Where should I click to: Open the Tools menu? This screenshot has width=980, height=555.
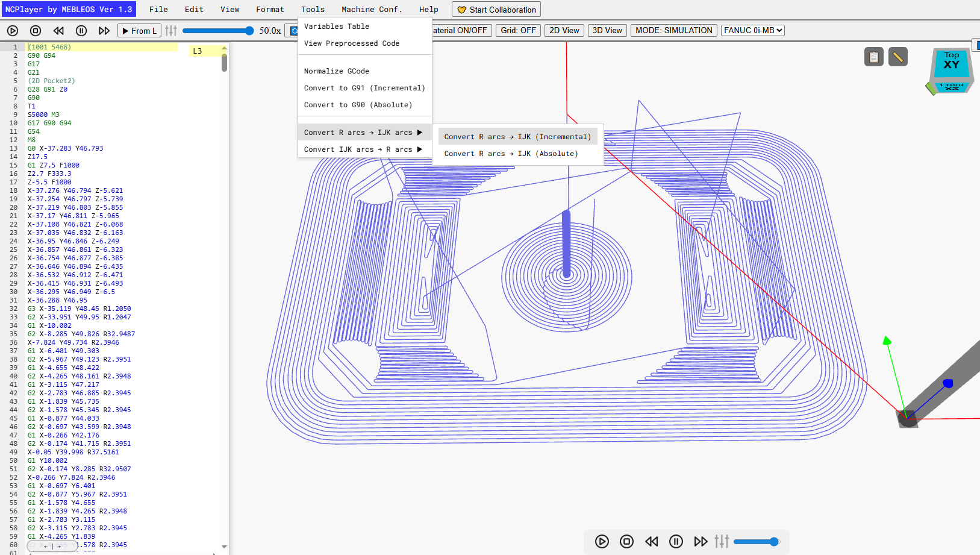tap(313, 9)
